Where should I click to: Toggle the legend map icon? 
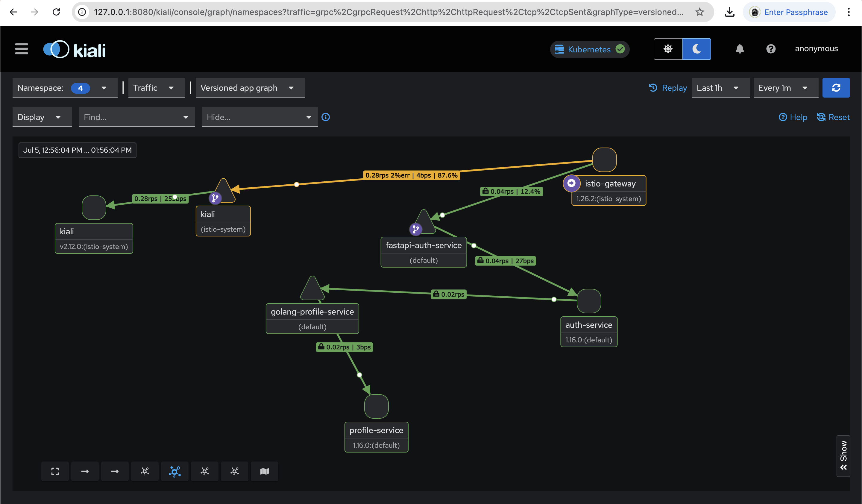tap(264, 471)
